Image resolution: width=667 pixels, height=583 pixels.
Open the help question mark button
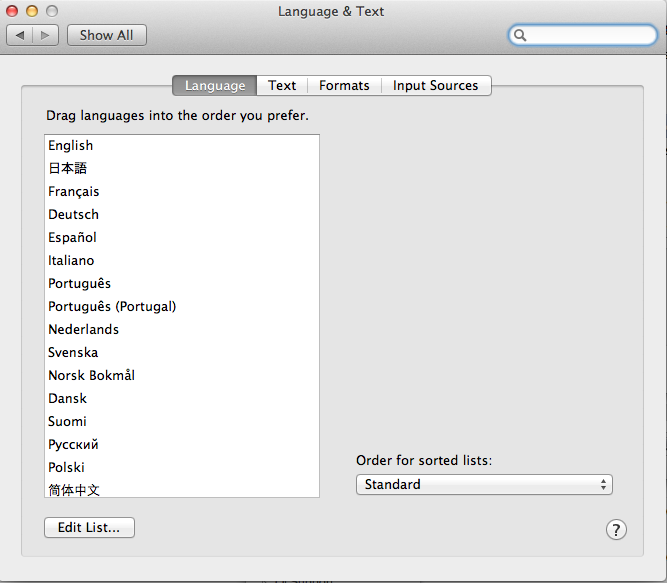tap(616, 530)
